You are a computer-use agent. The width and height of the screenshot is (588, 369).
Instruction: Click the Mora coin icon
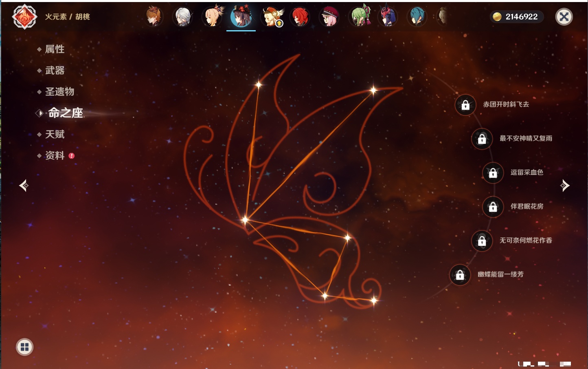pos(497,17)
